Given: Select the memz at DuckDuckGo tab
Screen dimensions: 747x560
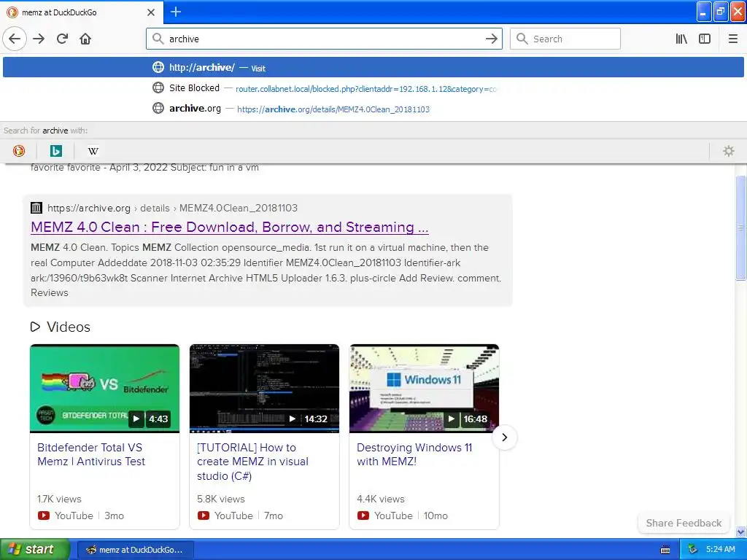Looking at the screenshot, I should (82, 12).
